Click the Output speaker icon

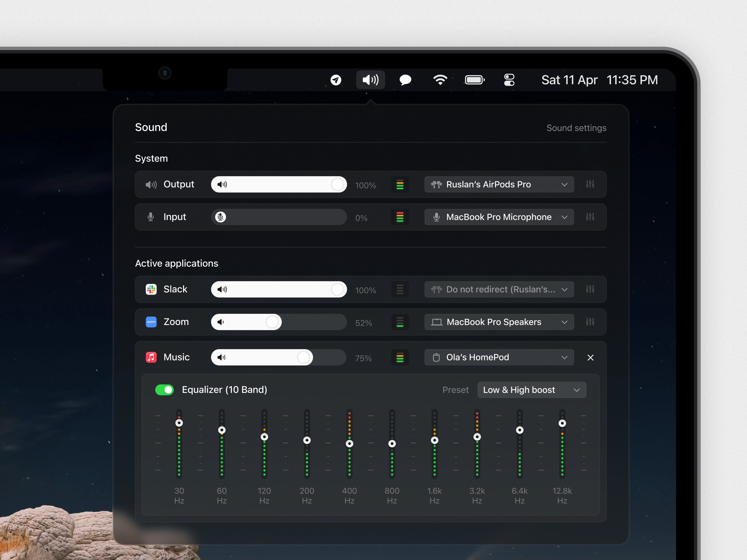(x=151, y=185)
